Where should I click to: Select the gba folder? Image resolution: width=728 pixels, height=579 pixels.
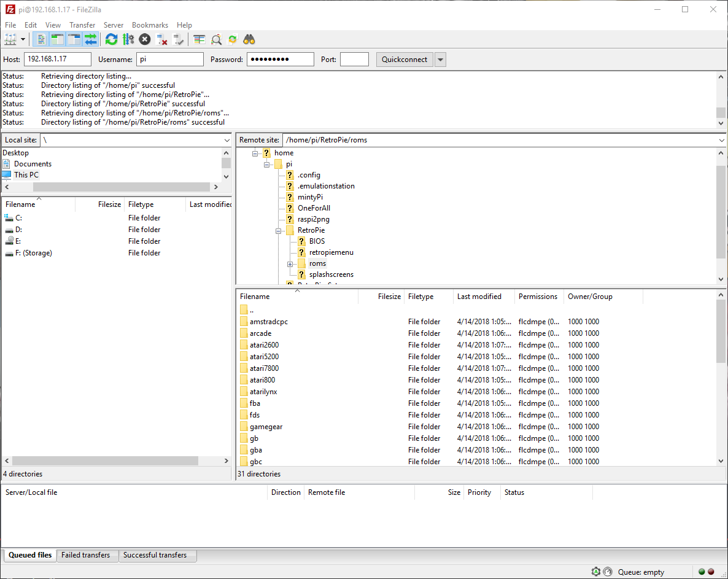click(x=256, y=450)
